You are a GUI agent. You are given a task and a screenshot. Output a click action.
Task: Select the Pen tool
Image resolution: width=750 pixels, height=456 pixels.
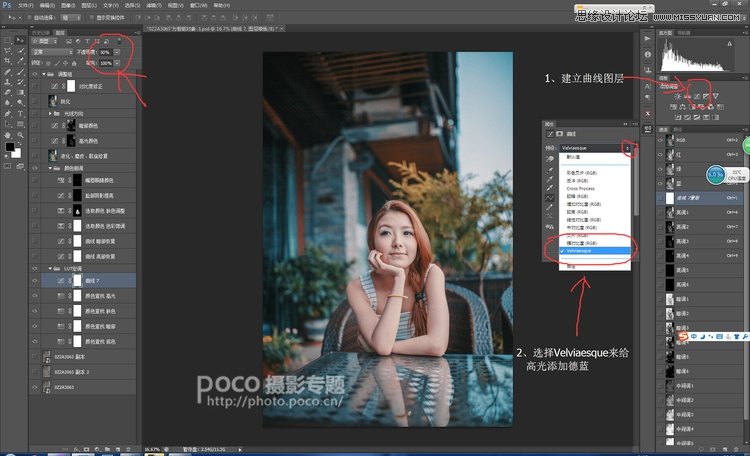click(x=8, y=114)
